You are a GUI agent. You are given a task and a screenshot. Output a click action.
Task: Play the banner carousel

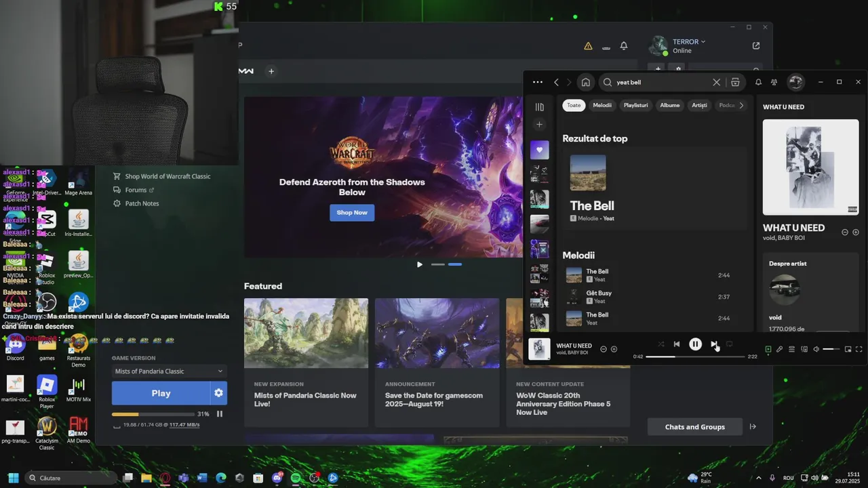click(419, 264)
